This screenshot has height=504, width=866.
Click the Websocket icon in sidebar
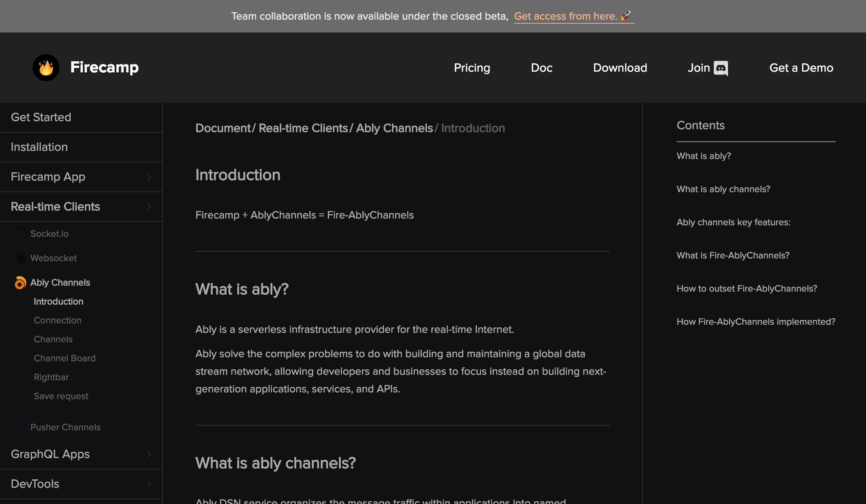point(20,258)
